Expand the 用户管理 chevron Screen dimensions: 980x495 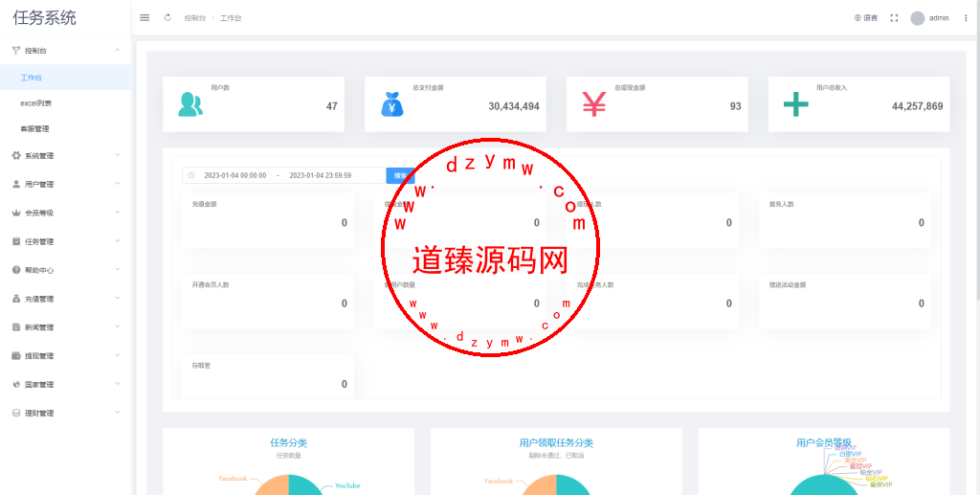[x=118, y=184]
